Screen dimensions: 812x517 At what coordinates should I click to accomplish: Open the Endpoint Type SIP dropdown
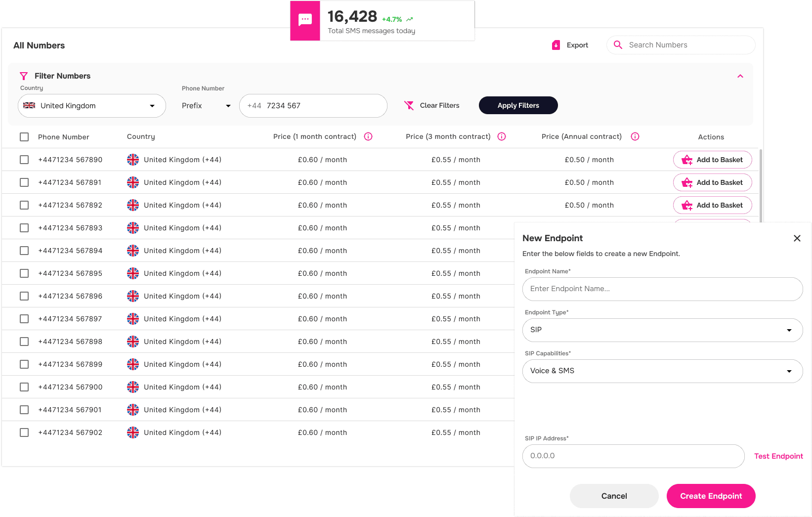click(x=662, y=330)
